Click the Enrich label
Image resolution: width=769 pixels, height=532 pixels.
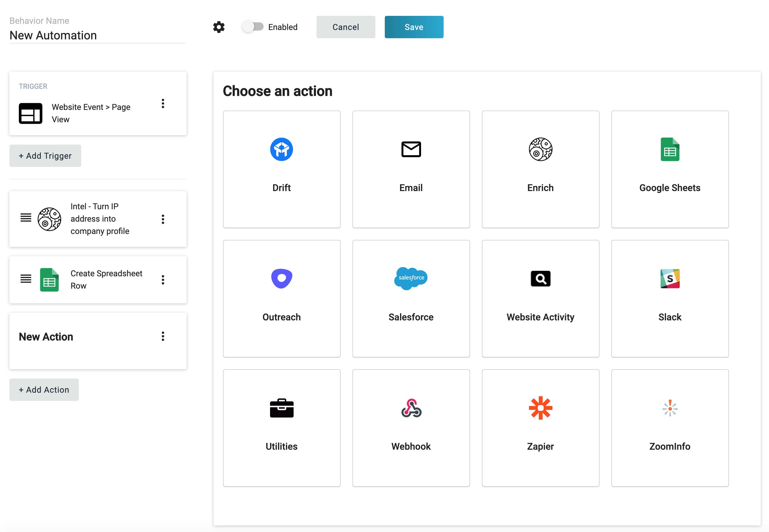point(540,188)
